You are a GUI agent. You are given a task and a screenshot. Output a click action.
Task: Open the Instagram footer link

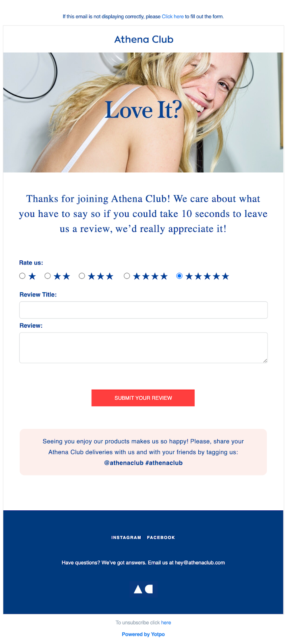pos(126,537)
